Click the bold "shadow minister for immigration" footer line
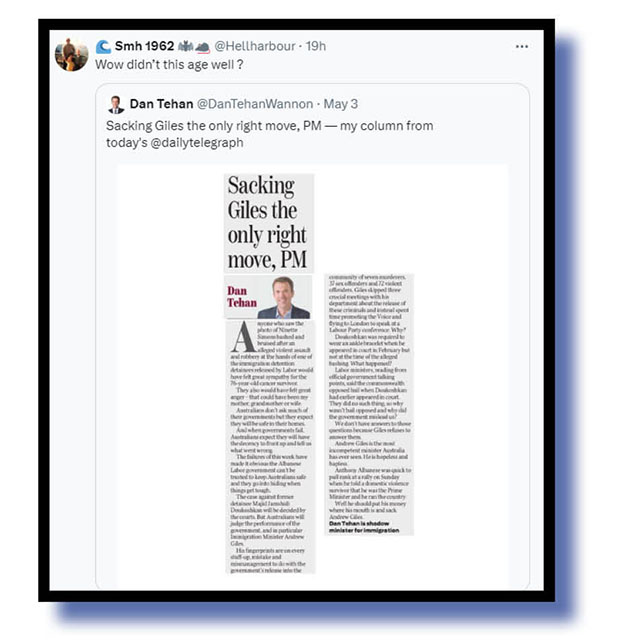Image resolution: width=624 pixels, height=640 pixels. click(x=364, y=527)
